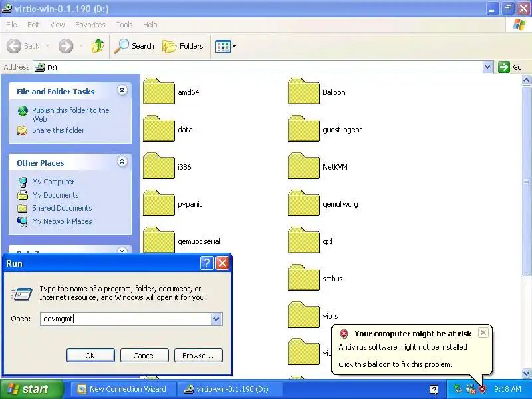Viewport: 532px width, 399px height.
Task: Select the guest-agent folder icon
Action: (x=303, y=128)
